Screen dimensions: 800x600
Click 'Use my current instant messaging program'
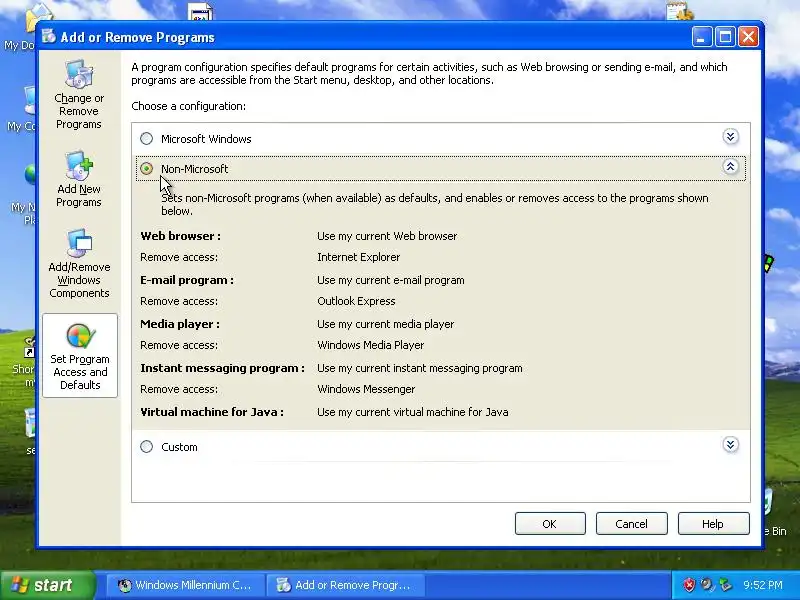tap(420, 368)
